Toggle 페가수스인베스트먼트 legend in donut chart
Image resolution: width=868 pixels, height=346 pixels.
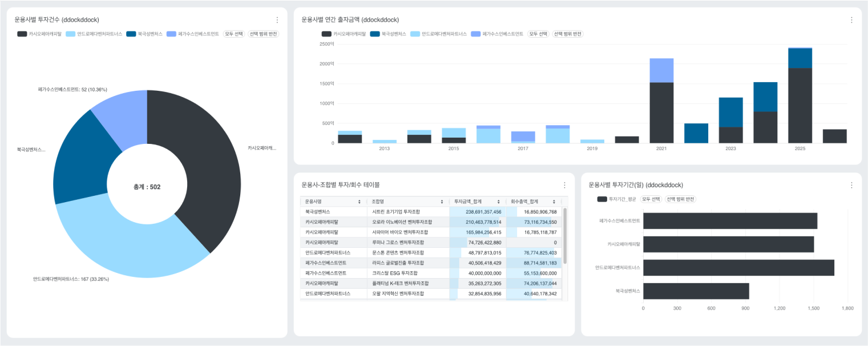point(193,34)
